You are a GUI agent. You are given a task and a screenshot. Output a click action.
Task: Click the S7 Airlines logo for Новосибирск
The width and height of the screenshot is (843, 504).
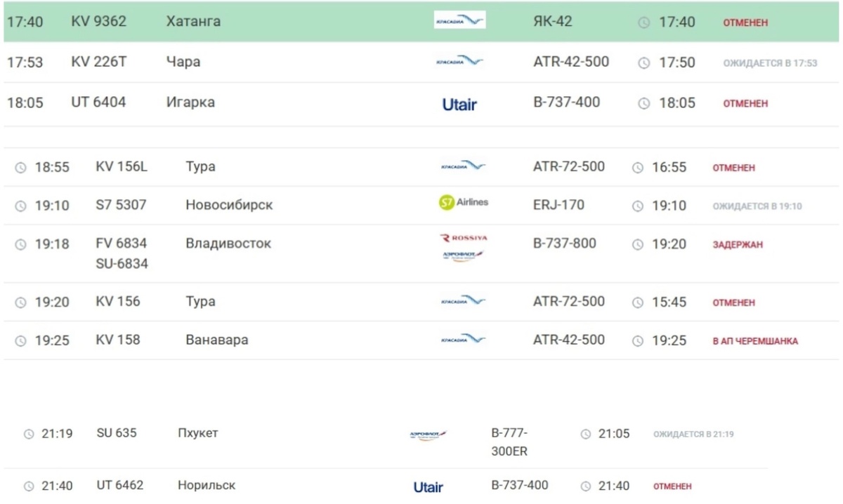pyautogui.click(x=463, y=203)
